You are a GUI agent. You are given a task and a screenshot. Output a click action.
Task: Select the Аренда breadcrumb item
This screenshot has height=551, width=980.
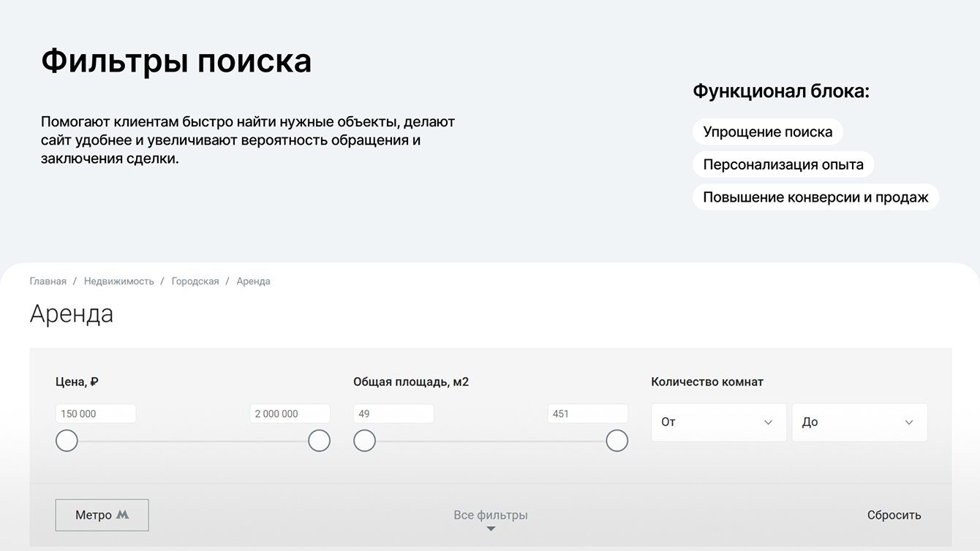click(x=253, y=281)
